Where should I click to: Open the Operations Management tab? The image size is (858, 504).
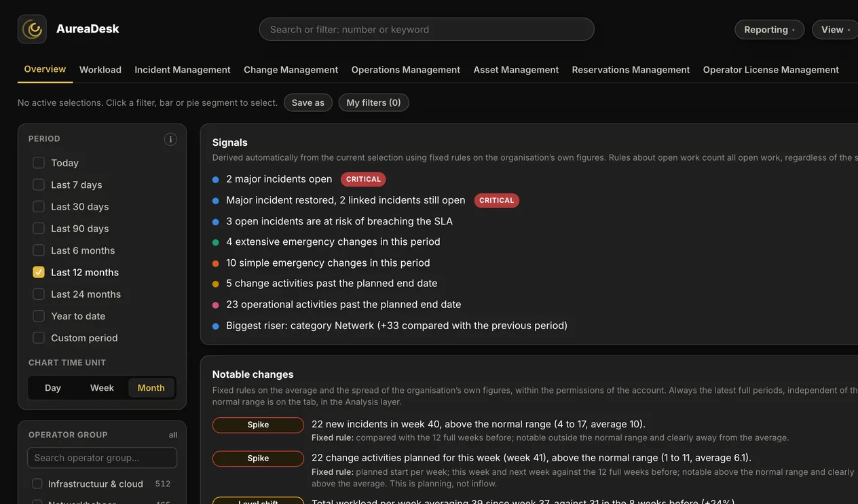coord(406,69)
